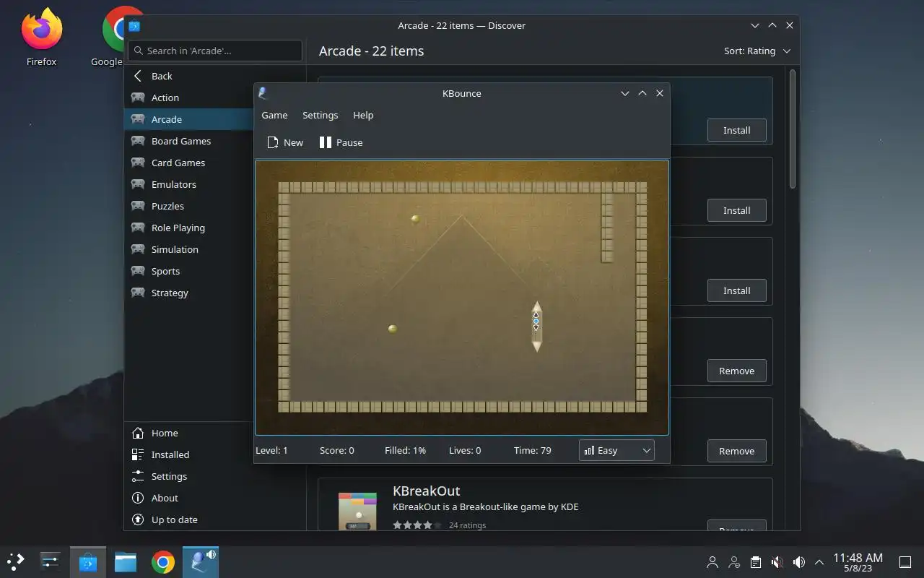Select Sports category
Viewport: 924px width, 578px height.
190,271
